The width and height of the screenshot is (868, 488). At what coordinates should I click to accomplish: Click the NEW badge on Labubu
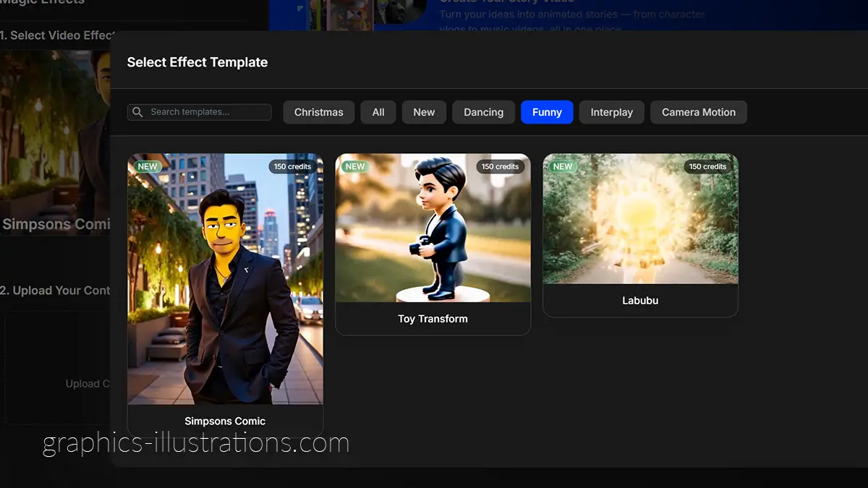[x=563, y=166]
